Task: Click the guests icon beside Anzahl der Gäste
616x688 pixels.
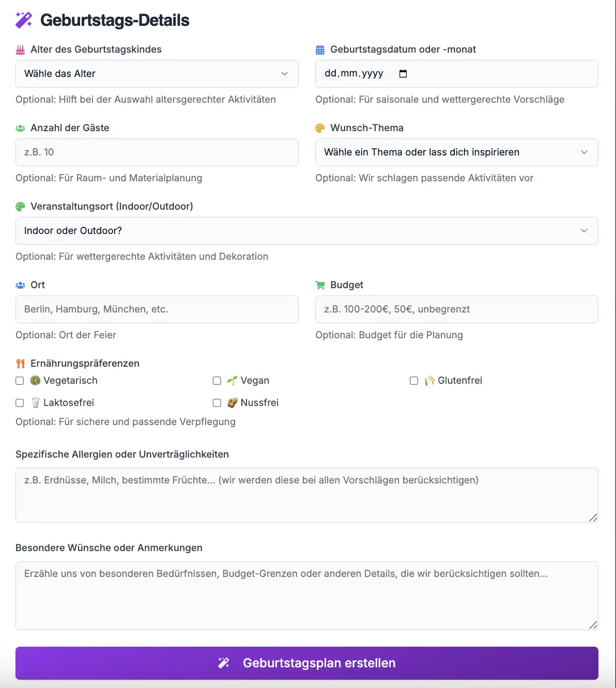Action: click(x=20, y=128)
